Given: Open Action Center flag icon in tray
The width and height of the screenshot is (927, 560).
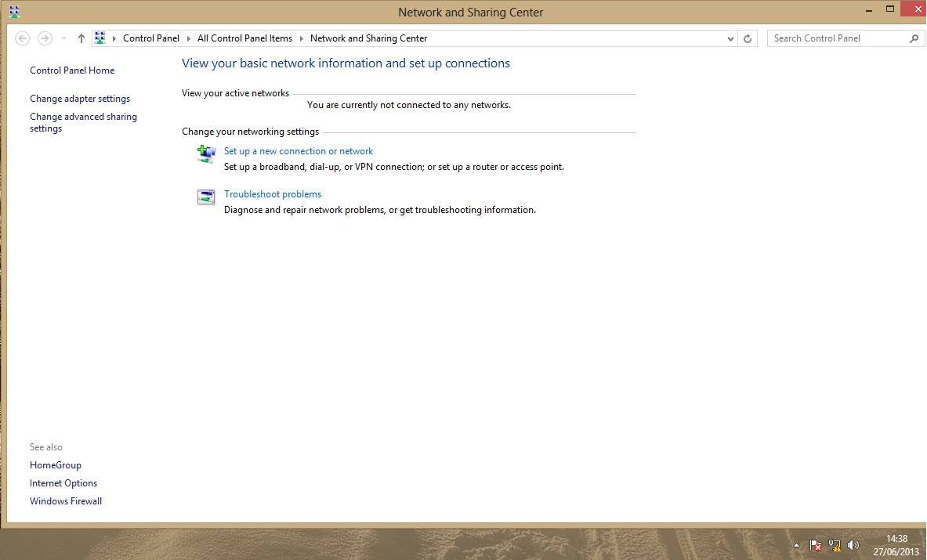Looking at the screenshot, I should pyautogui.click(x=815, y=545).
